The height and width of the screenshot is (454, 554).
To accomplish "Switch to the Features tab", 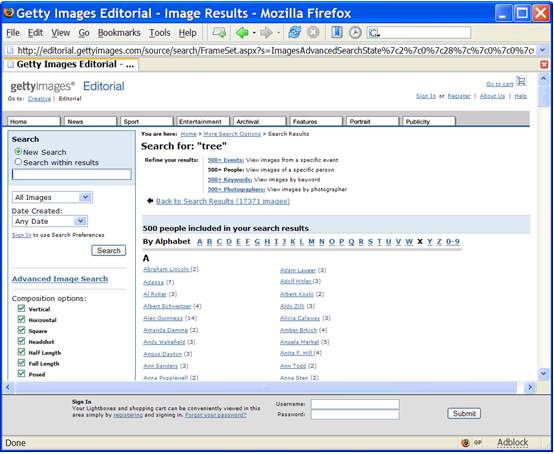I will click(x=316, y=121).
